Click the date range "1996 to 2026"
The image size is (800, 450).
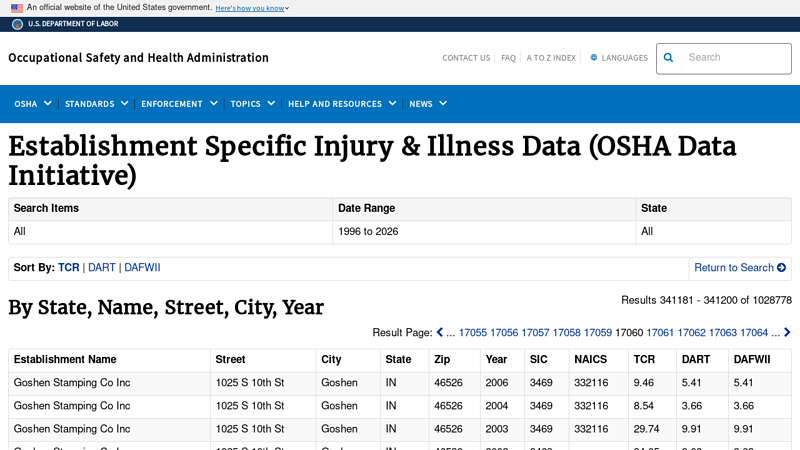[368, 232]
